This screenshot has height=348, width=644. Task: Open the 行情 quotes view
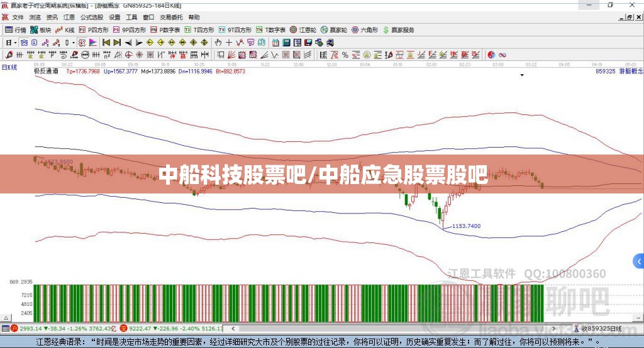click(16, 30)
